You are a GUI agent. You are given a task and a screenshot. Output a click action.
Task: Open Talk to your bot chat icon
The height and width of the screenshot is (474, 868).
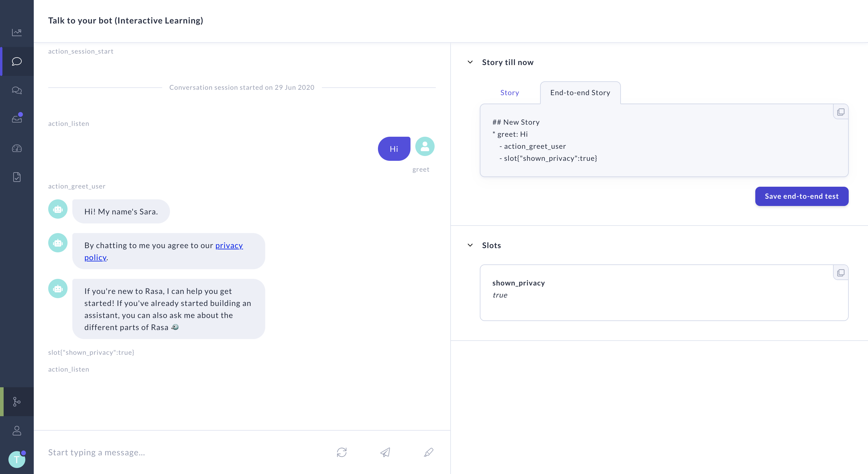(17, 61)
